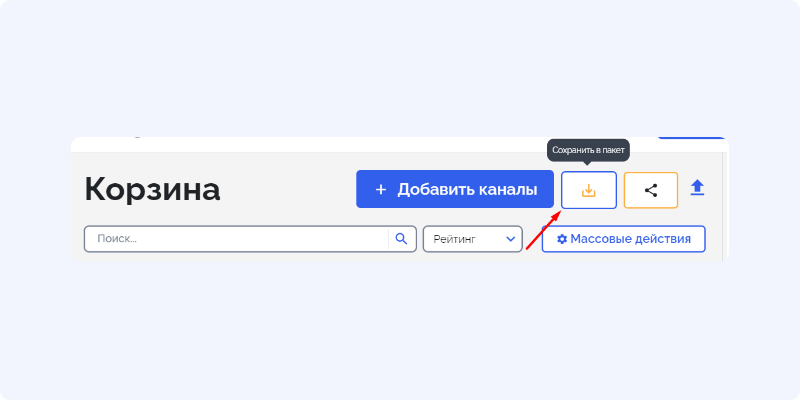
Task: Open the Рейтинг sorting combo box
Action: [472, 239]
